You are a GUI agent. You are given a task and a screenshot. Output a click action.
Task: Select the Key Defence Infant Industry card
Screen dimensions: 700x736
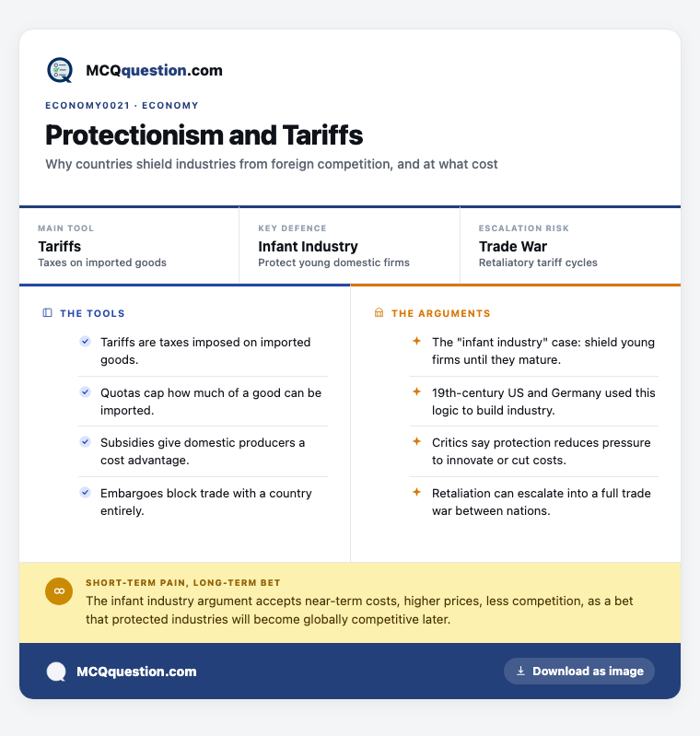click(349, 246)
